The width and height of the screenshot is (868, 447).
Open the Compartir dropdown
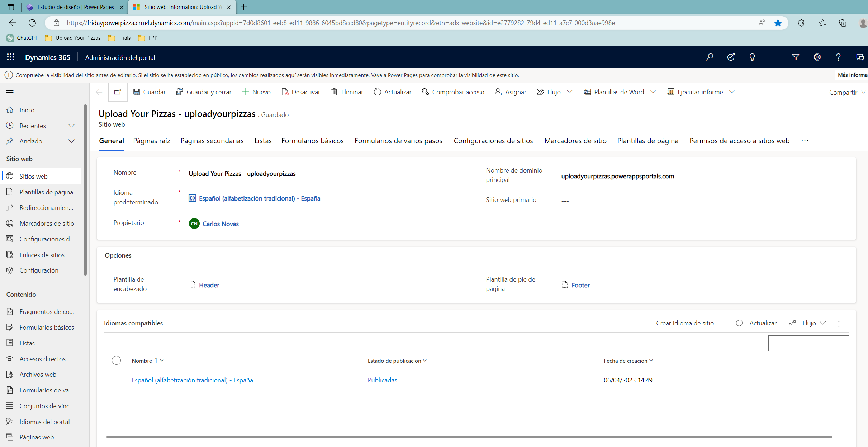[847, 93]
